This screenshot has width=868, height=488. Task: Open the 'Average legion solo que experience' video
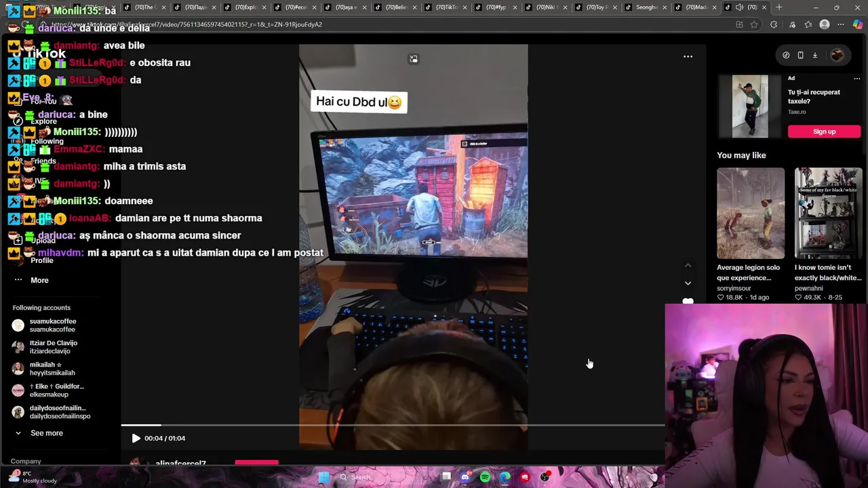[x=751, y=213]
